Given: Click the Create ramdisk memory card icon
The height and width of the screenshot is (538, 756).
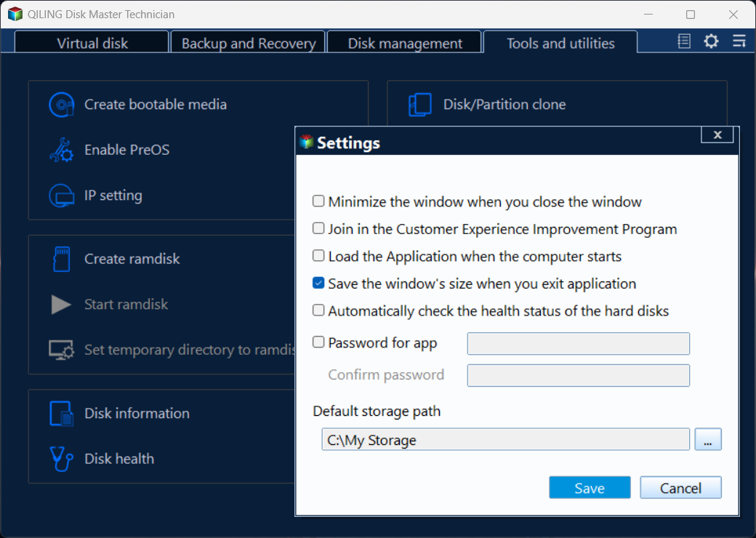Looking at the screenshot, I should coord(61,259).
